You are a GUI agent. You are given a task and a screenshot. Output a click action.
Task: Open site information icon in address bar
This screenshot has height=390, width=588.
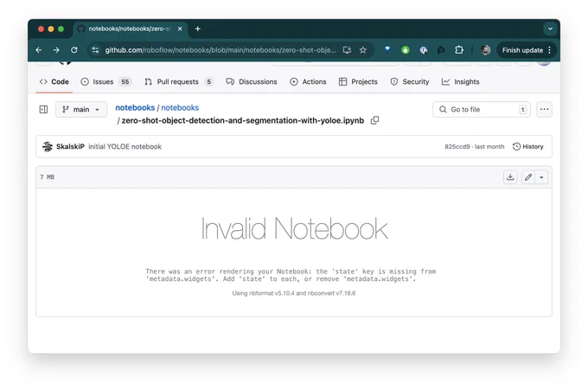tap(96, 50)
